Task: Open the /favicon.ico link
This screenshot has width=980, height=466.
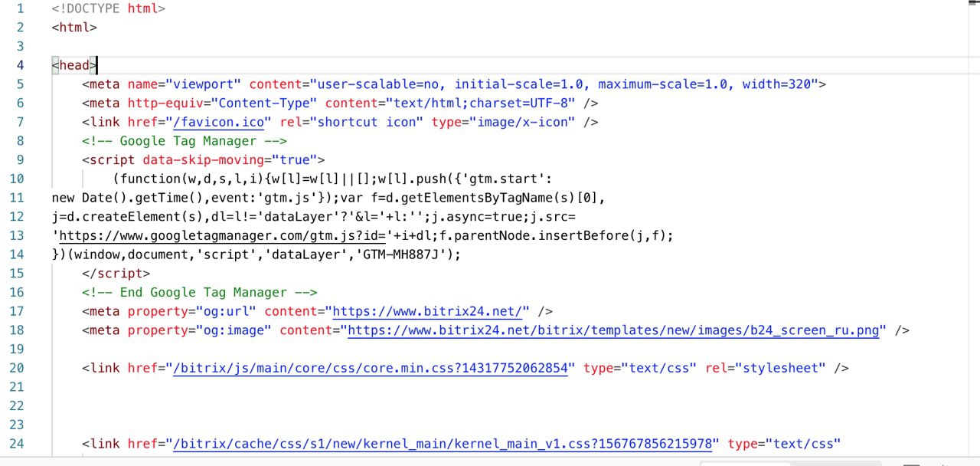Action: [x=223, y=122]
